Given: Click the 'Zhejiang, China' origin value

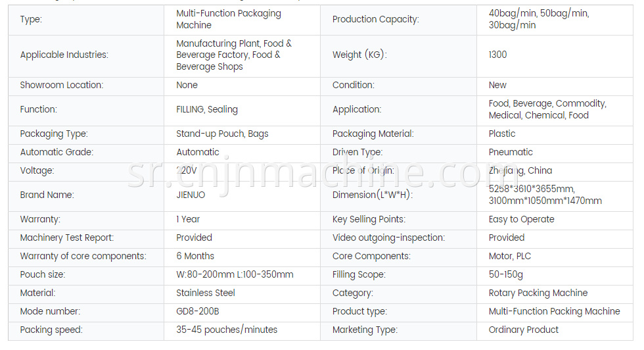Looking at the screenshot, I should point(520,170).
